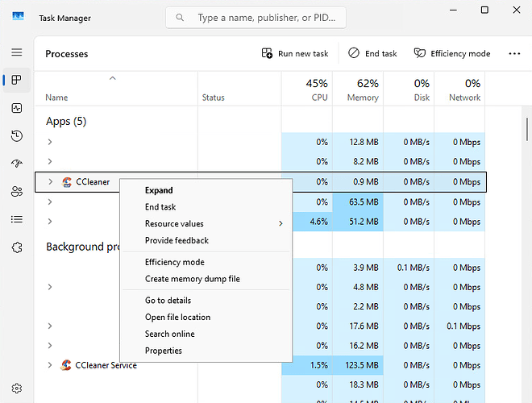
Task: Expand the app row using 12.8 MB
Action: (x=50, y=142)
